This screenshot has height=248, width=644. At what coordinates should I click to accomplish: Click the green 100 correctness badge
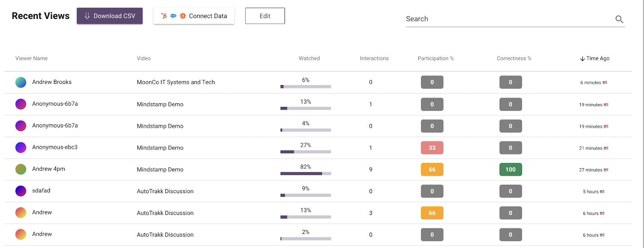(510, 170)
